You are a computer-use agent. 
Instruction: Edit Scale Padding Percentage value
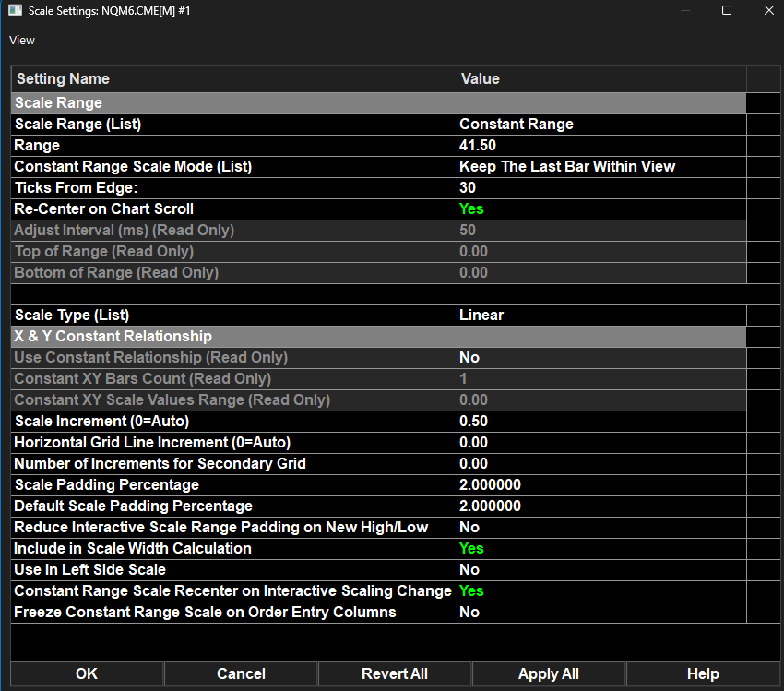(x=601, y=485)
